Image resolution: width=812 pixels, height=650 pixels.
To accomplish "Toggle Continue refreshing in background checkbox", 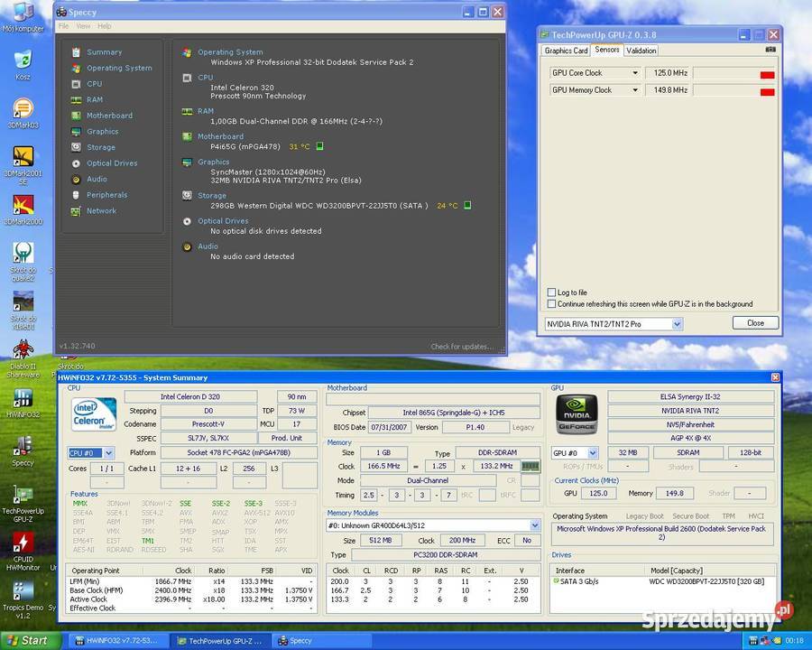I will click(551, 303).
